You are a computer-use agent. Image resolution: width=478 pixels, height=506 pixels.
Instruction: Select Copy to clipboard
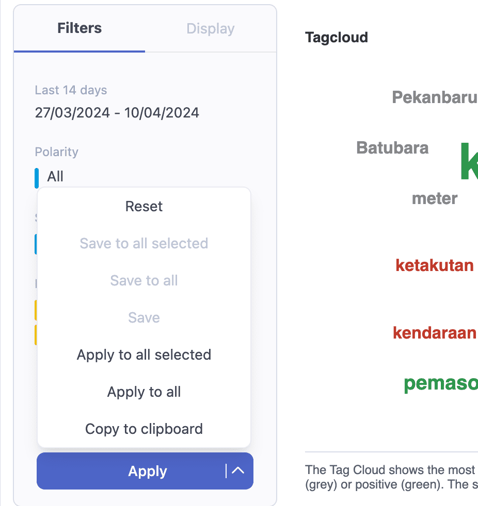[144, 429]
